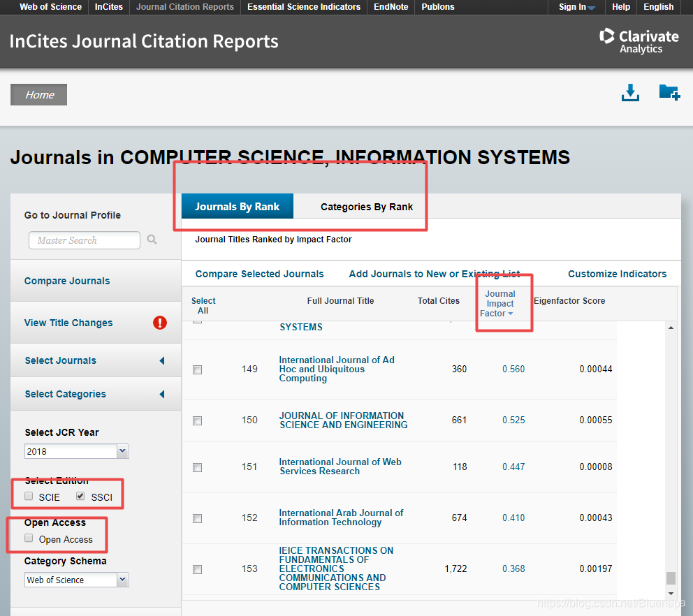Click impact factor value 0.410
Screen dimensions: 693x616
click(513, 518)
